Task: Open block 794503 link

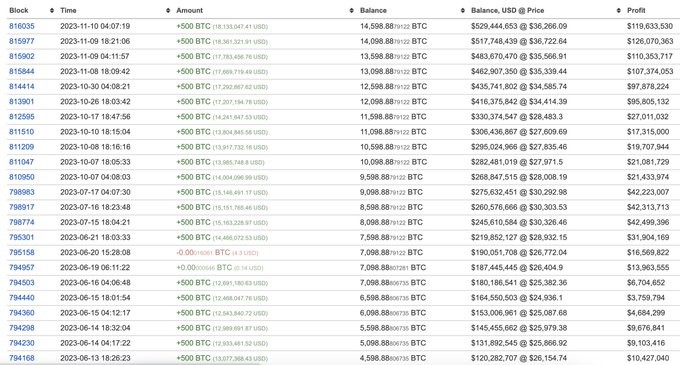Action: pos(22,283)
